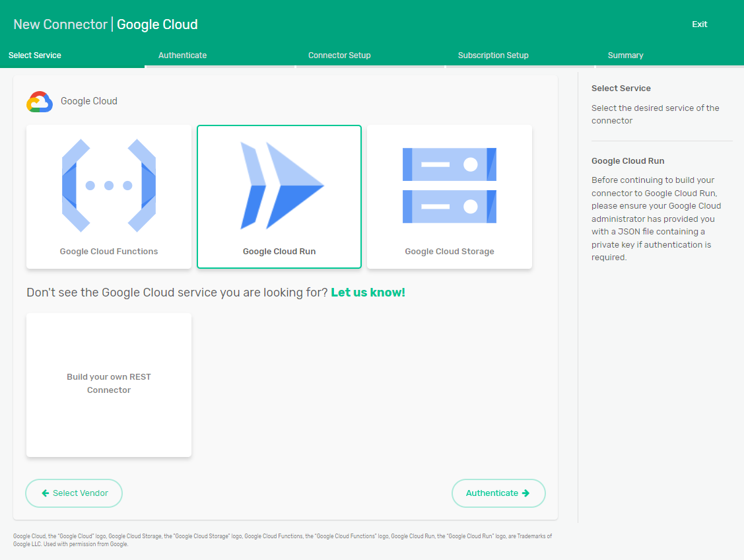Click the right arrow inside Authenticate button
744x560 pixels.
[x=526, y=493]
